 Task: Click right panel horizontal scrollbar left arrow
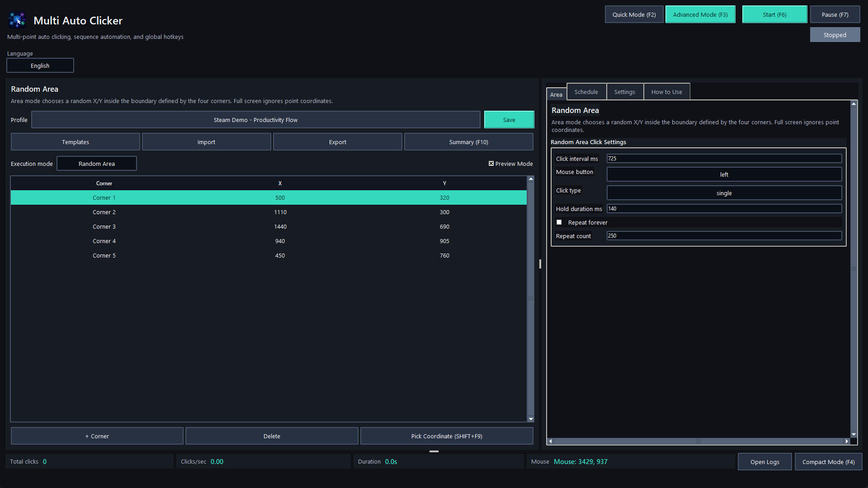pos(550,441)
